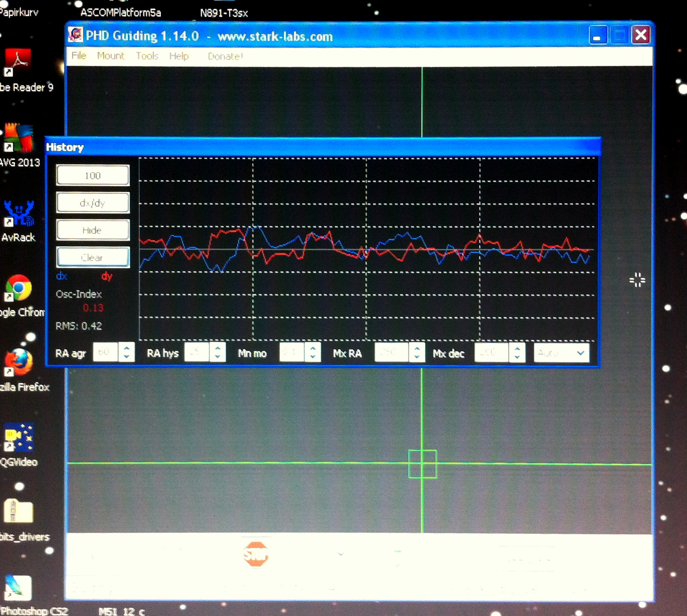Screen dimensions: 687x616
Task: Open the small dropdown arrow beside STOP icon
Action: point(340,555)
